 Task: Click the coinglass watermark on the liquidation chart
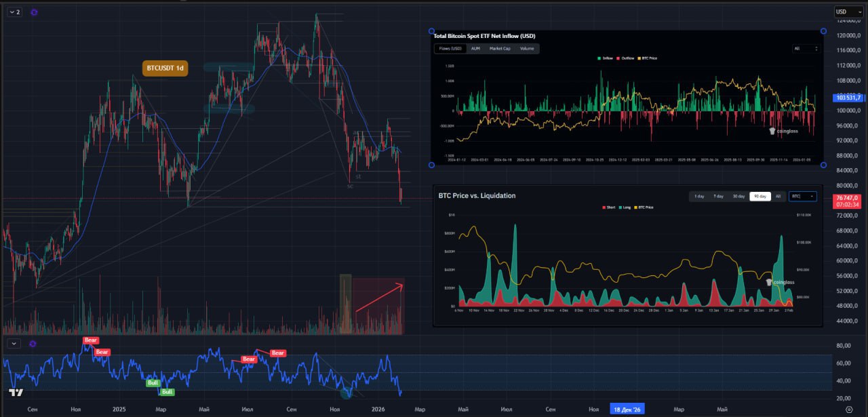pos(780,282)
